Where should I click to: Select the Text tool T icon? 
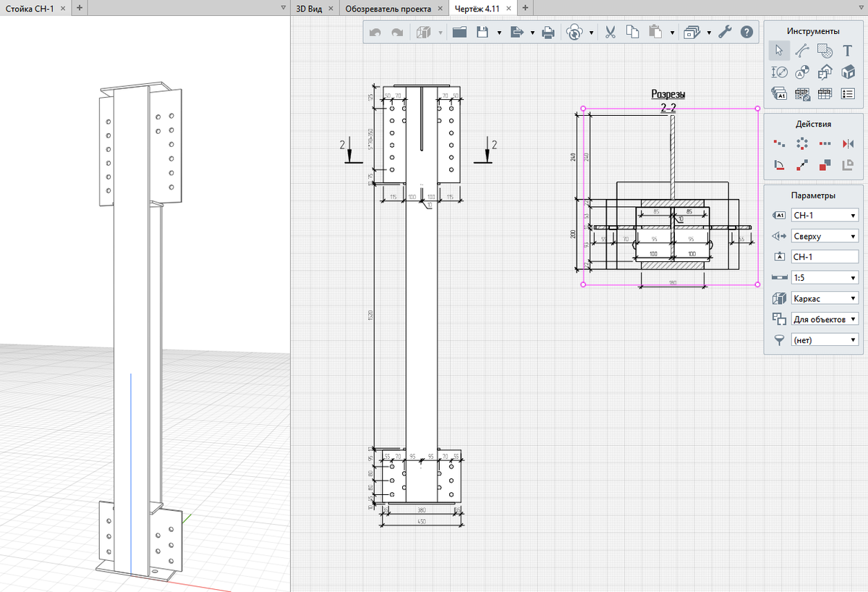pos(848,51)
